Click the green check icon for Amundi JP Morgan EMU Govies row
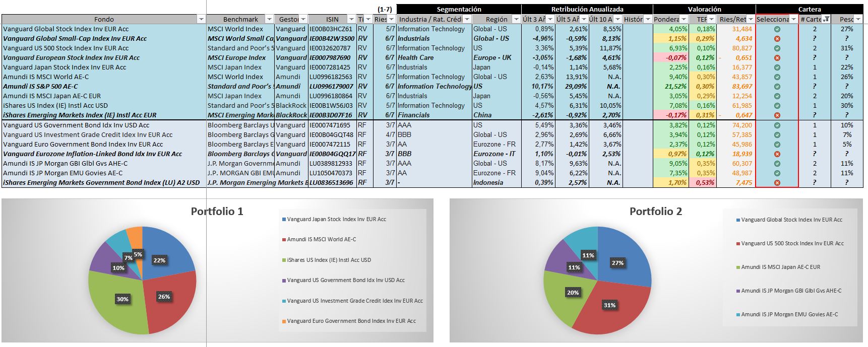Viewport: 868px width, 347px height. (x=777, y=173)
